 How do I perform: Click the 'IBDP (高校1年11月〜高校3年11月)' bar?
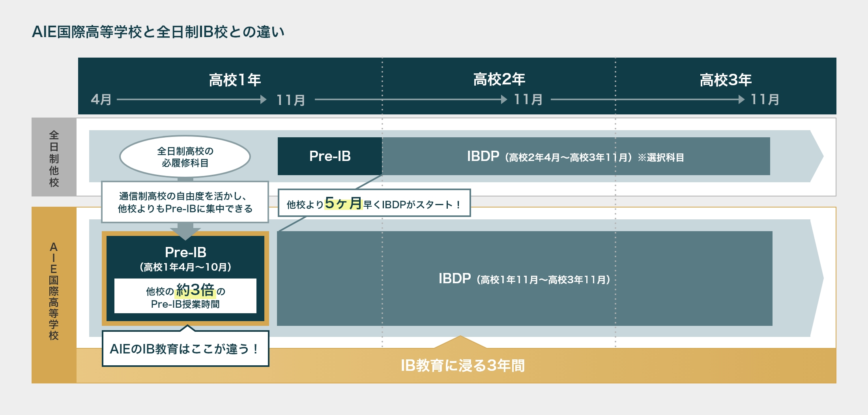click(x=525, y=279)
